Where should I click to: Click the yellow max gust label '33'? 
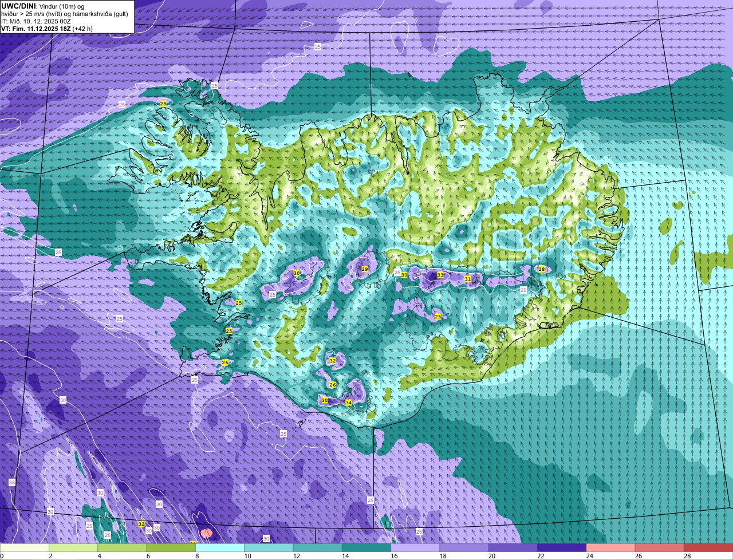[x=440, y=275]
